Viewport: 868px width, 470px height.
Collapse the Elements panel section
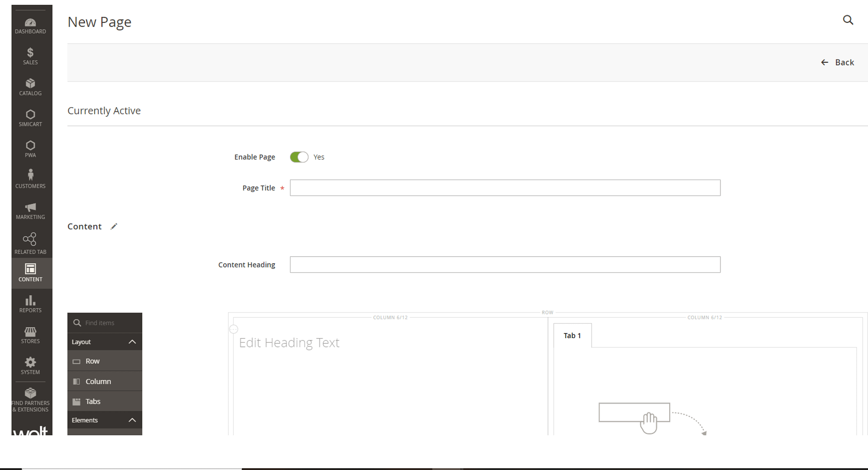tap(105, 420)
